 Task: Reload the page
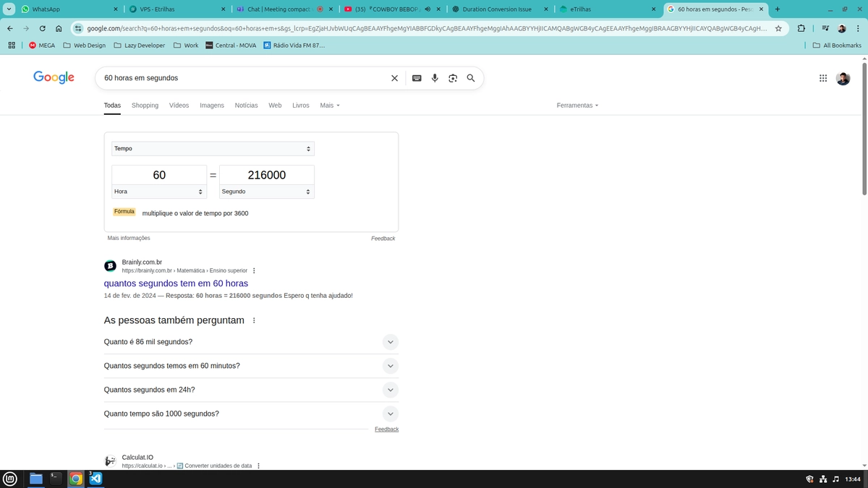tap(43, 28)
